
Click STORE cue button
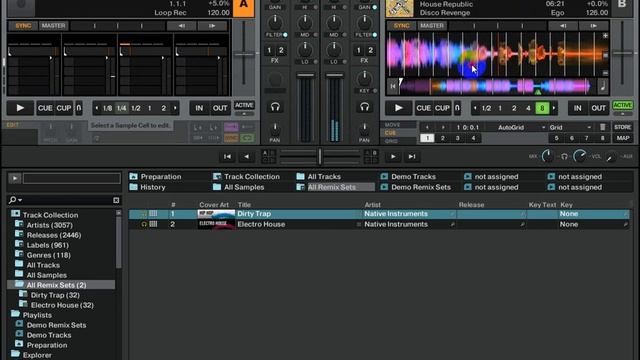click(622, 127)
